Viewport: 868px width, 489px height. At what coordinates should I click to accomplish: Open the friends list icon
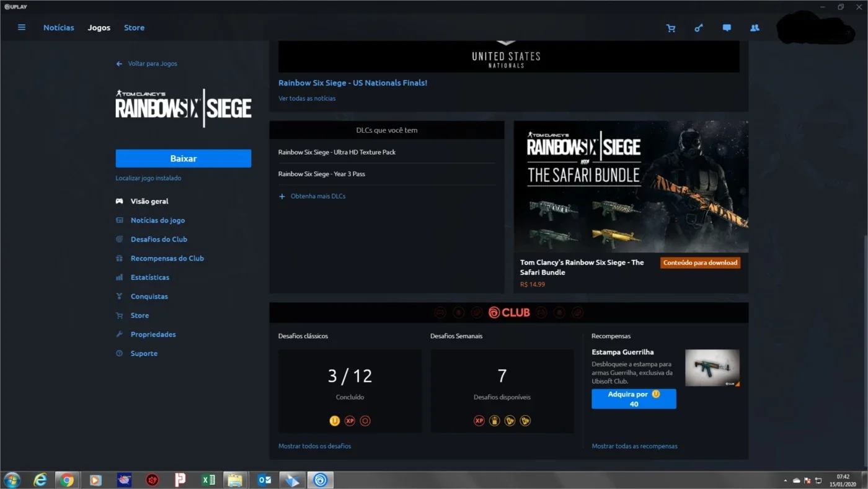coord(755,28)
